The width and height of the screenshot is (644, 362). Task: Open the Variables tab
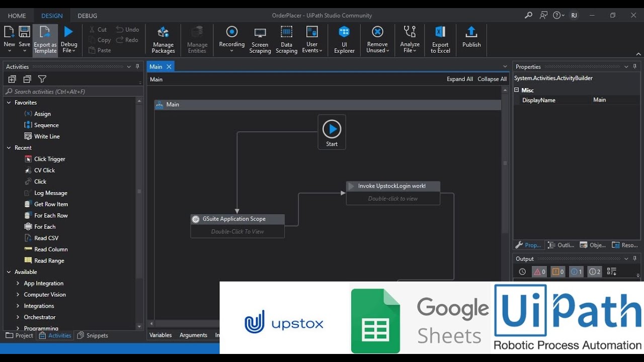click(160, 335)
